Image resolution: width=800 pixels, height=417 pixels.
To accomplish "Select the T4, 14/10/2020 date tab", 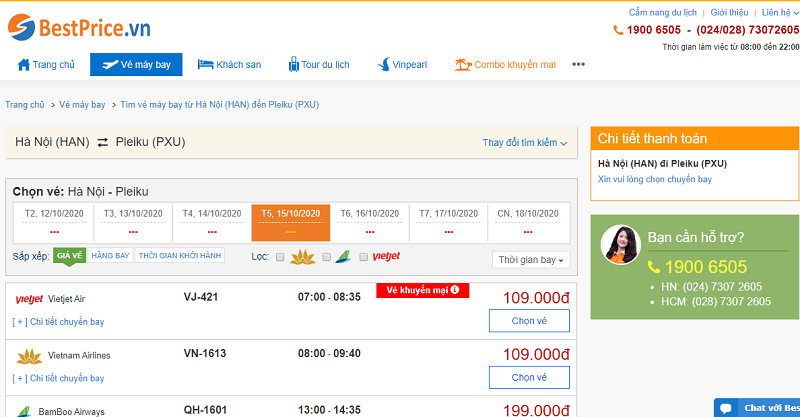I will click(x=212, y=223).
